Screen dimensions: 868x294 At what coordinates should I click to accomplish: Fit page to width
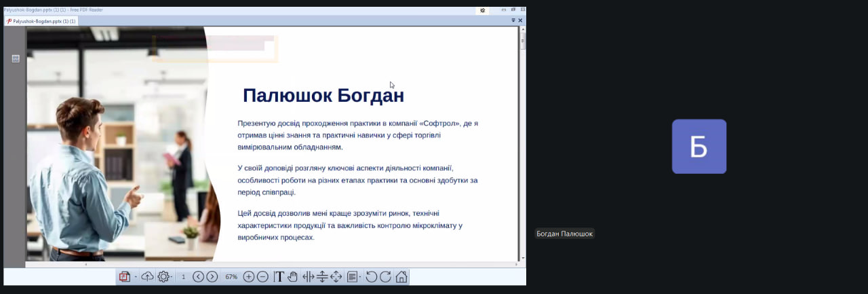coord(309,276)
